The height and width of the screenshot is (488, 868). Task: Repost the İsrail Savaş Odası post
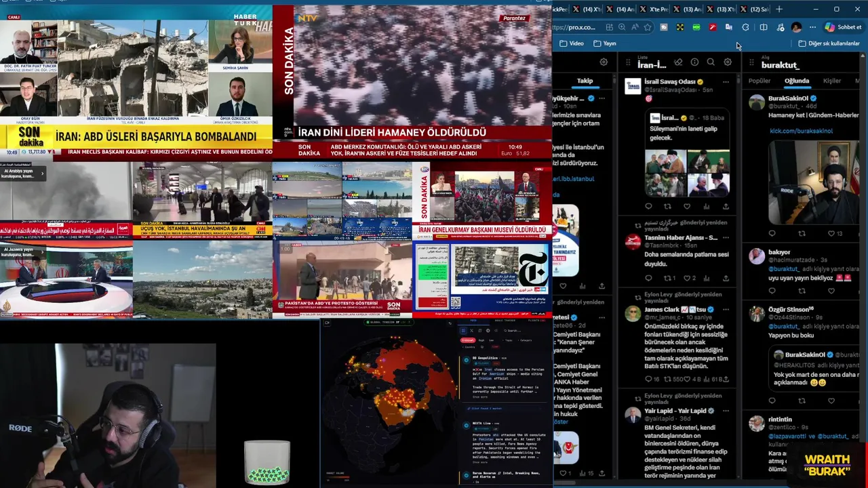point(667,206)
